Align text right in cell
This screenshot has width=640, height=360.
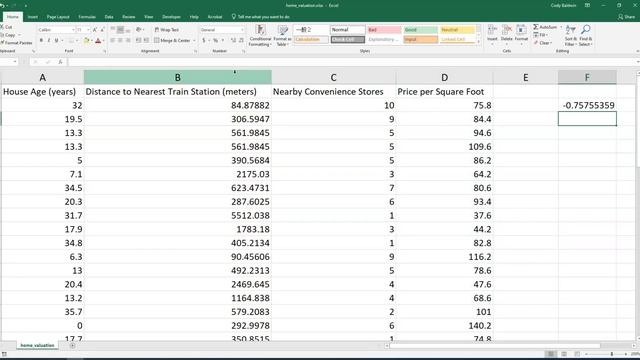128,40
